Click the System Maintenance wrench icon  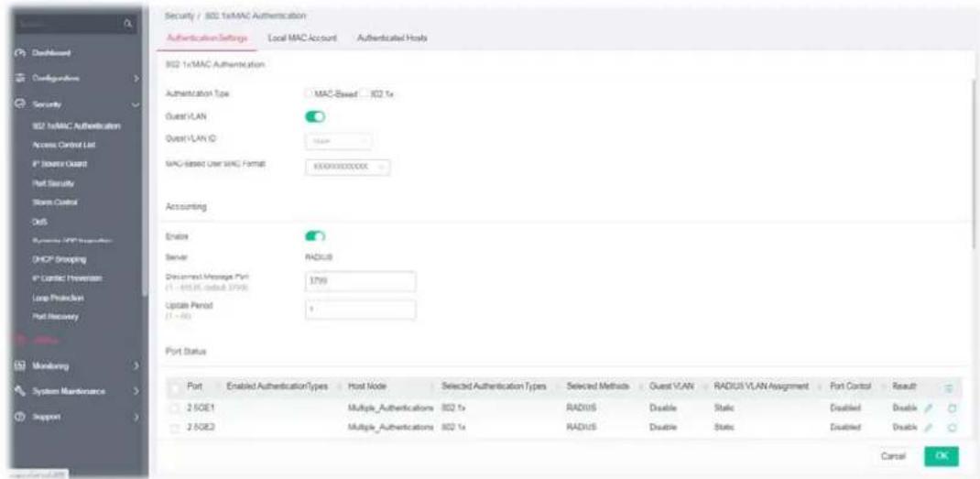pyautogui.click(x=18, y=391)
